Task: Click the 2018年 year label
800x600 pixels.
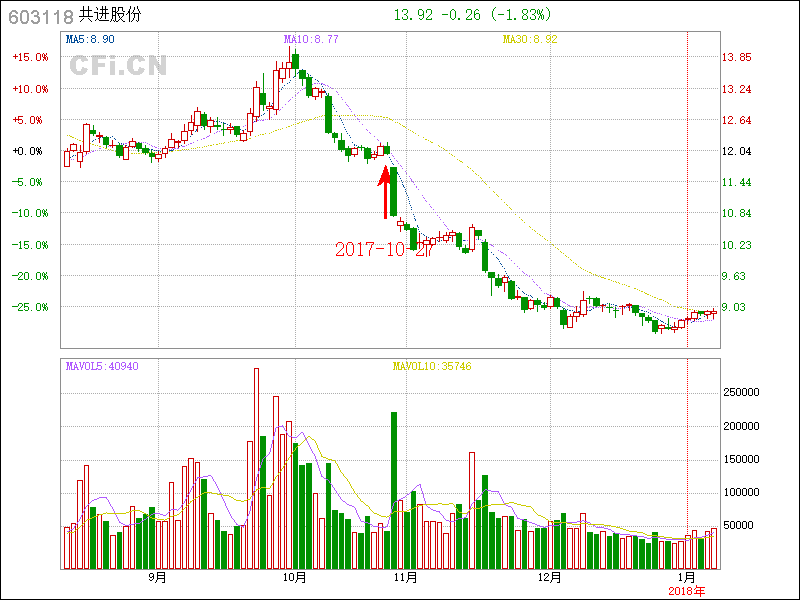Action: (687, 591)
